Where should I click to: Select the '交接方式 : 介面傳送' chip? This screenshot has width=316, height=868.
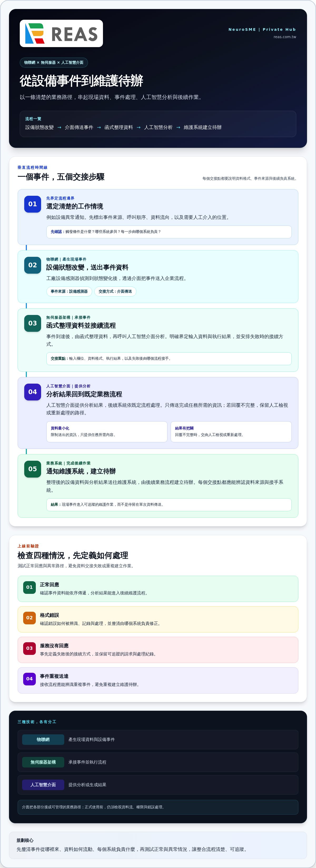pyautogui.click(x=115, y=292)
